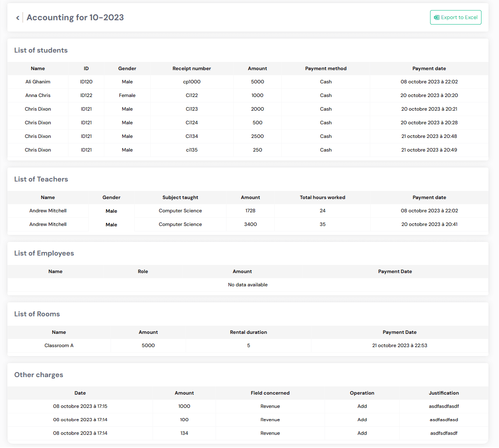Click justification text asdfsdfasdf
The height and width of the screenshot is (448, 499).
[444, 433]
